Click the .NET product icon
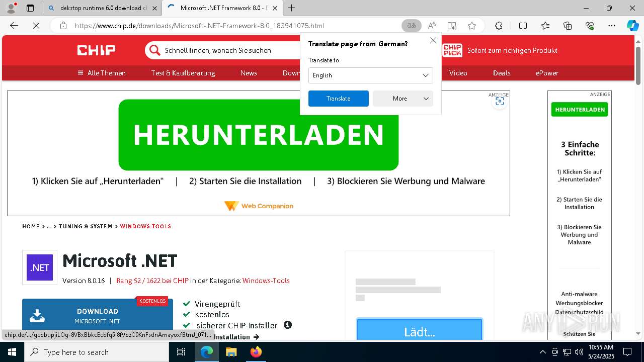Viewport: 644px width, 362px height. click(x=40, y=267)
